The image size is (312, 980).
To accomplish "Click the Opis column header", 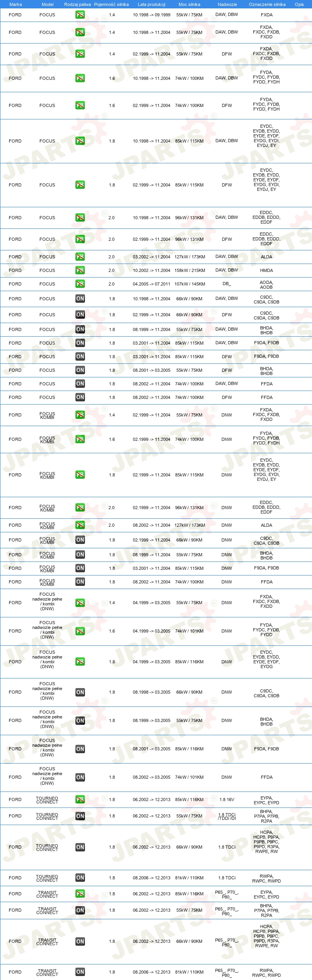I will click(299, 4).
